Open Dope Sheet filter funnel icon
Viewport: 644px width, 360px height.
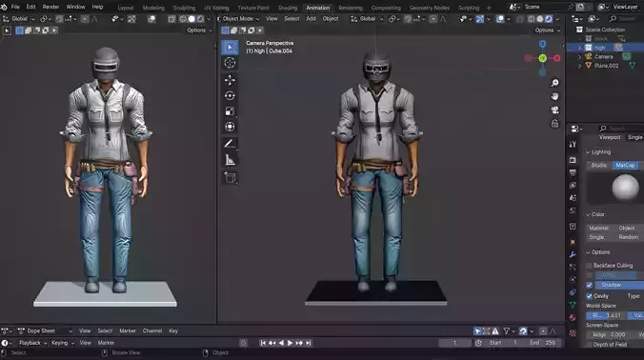[x=507, y=330]
